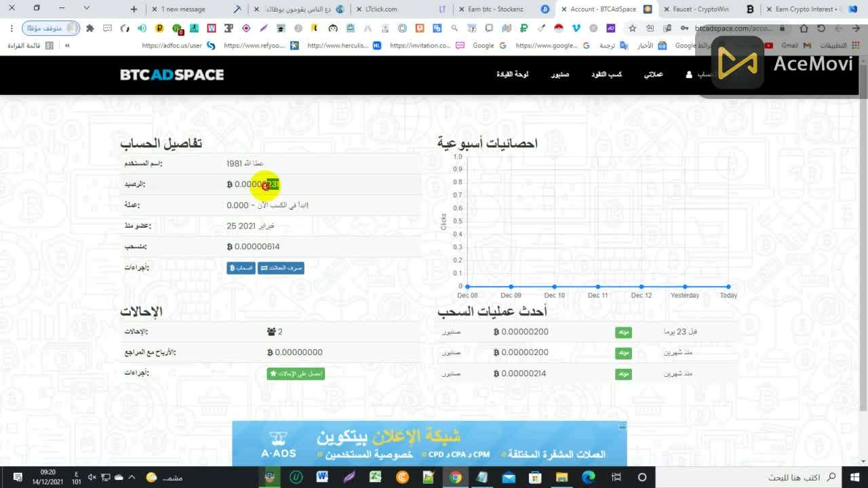Open the Mail app from the taskbar
Screen dimensions: 868x488
tap(509, 477)
